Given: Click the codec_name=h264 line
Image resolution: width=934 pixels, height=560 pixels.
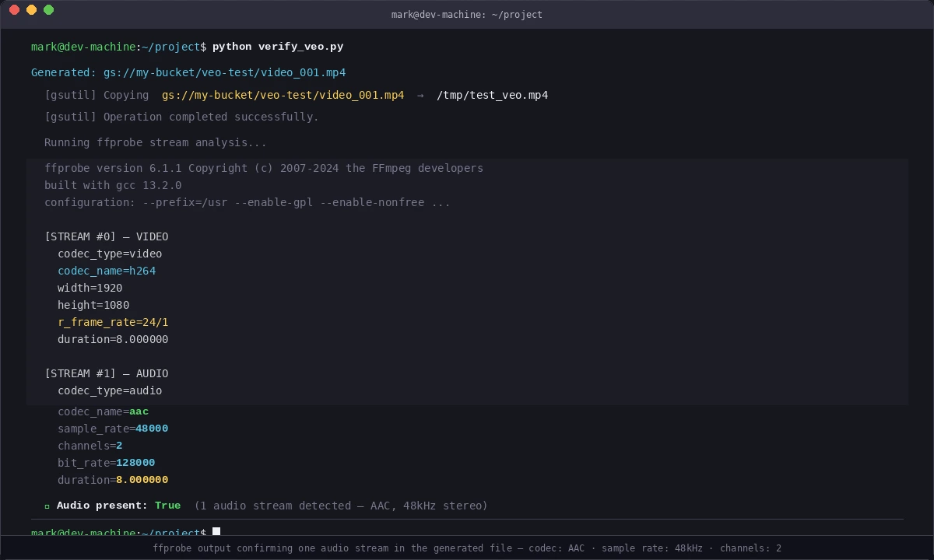Looking at the screenshot, I should point(107,271).
